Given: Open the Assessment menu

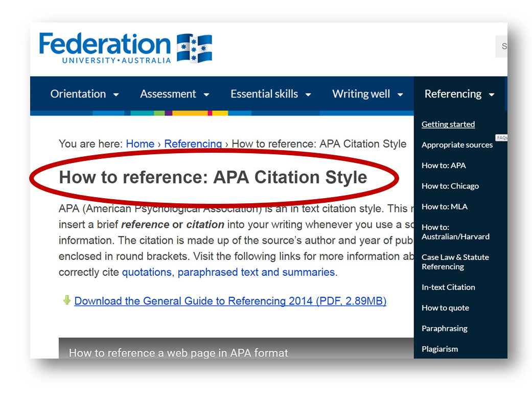Looking at the screenshot, I should coord(168,93).
